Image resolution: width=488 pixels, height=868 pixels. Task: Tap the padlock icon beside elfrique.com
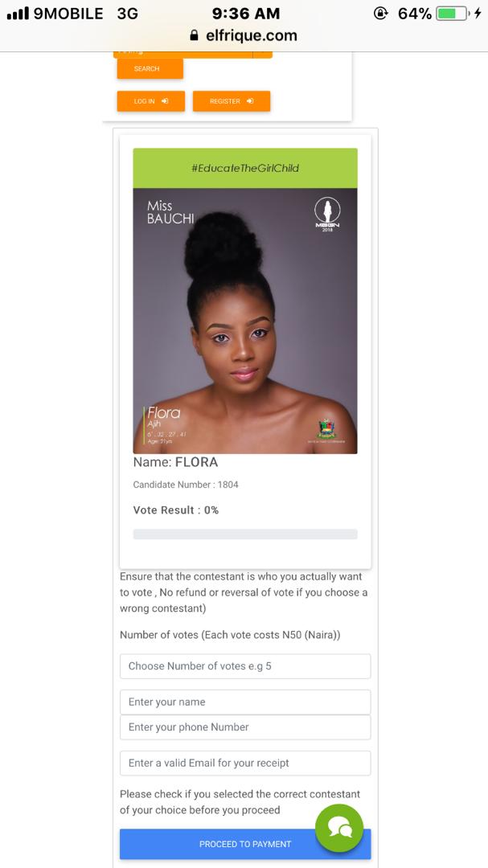pos(194,35)
